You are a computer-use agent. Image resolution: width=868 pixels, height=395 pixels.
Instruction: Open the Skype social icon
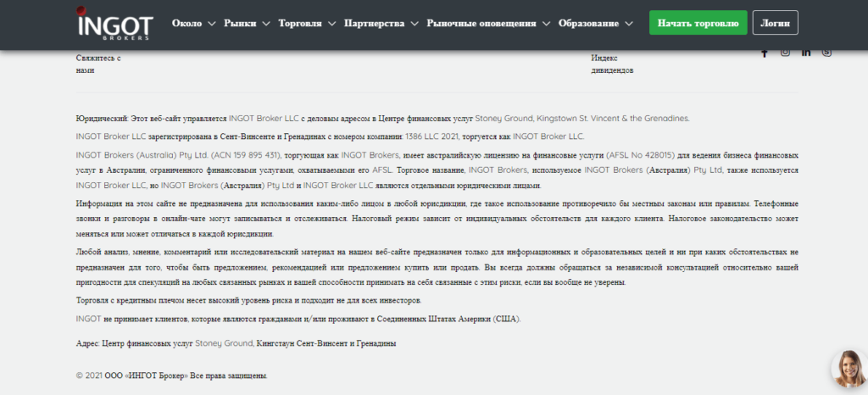tap(826, 52)
